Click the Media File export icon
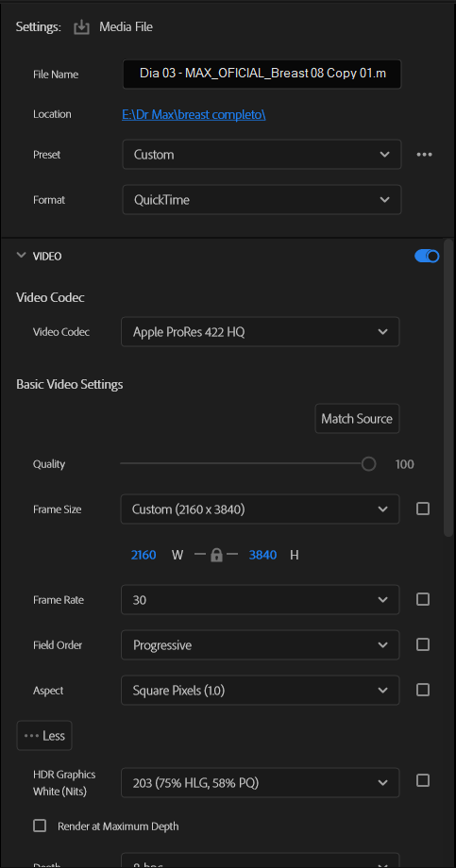The image size is (456, 868). 81,26
